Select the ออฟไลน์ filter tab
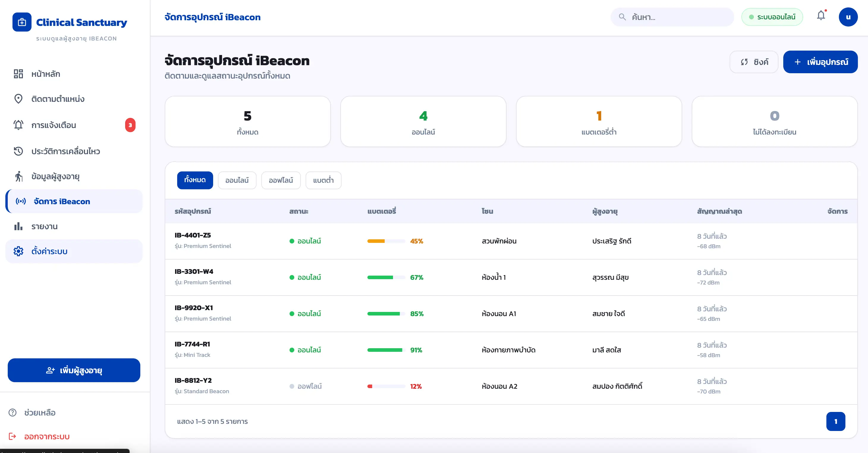868x453 pixels. pyautogui.click(x=281, y=180)
